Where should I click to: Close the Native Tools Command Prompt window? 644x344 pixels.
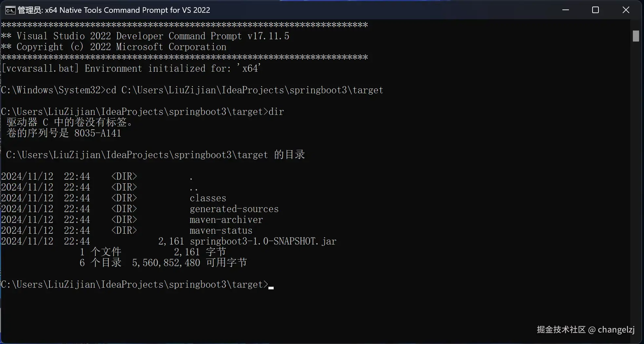(x=626, y=10)
